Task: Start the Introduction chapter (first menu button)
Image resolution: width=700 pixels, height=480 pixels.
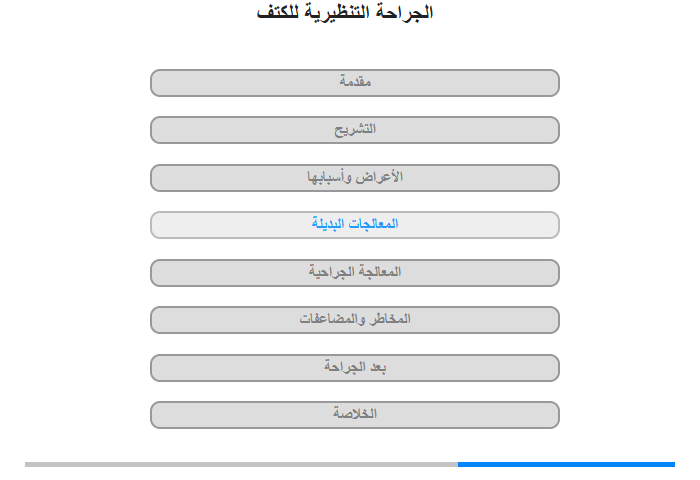Action: [x=355, y=83]
